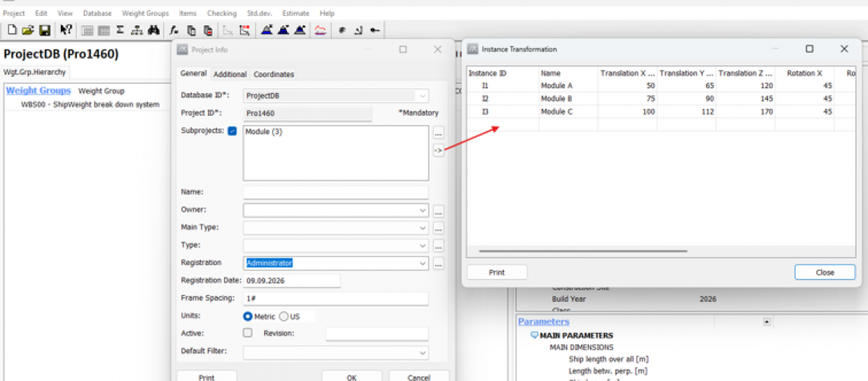Open the Database menu
Viewport: 868px width, 381px height.
point(97,13)
